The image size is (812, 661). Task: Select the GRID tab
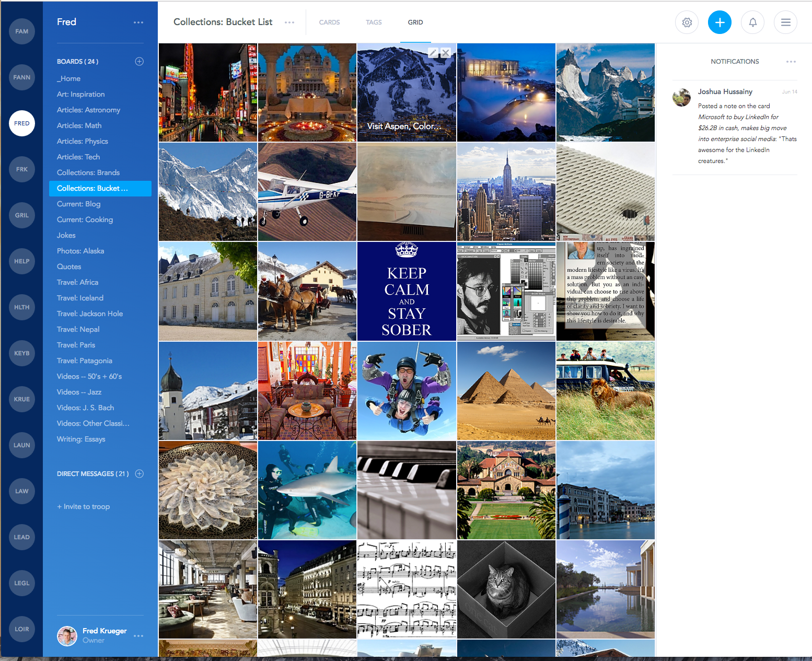pos(415,22)
